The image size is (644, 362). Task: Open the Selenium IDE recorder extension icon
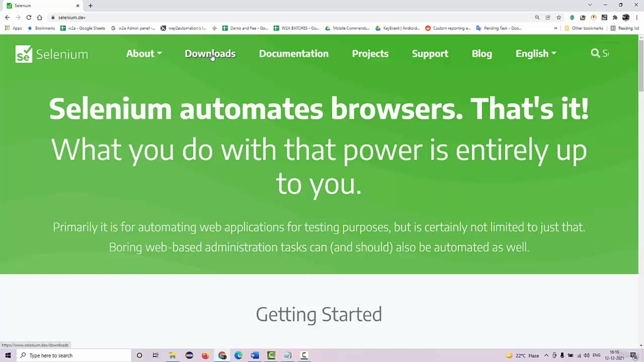[583, 17]
